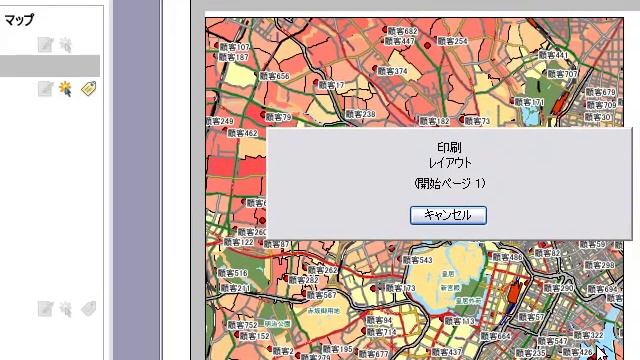Click the 顧客656 label on the map
The width and height of the screenshot is (640, 360).
(274, 76)
